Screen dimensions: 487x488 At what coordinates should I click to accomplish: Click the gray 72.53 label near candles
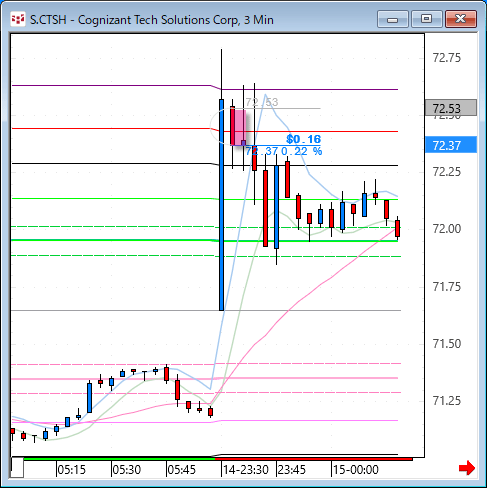pos(262,102)
